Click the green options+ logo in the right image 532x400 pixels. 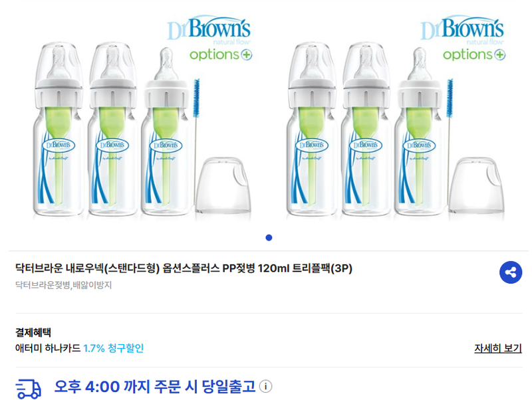pyautogui.click(x=474, y=54)
